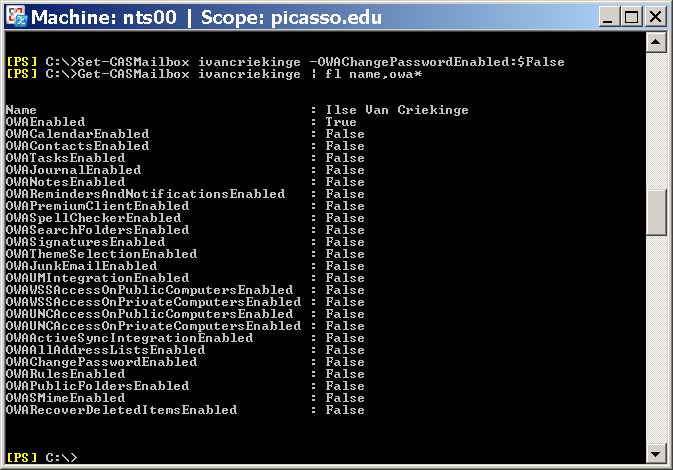Click the scrollbar down arrow

[656, 453]
